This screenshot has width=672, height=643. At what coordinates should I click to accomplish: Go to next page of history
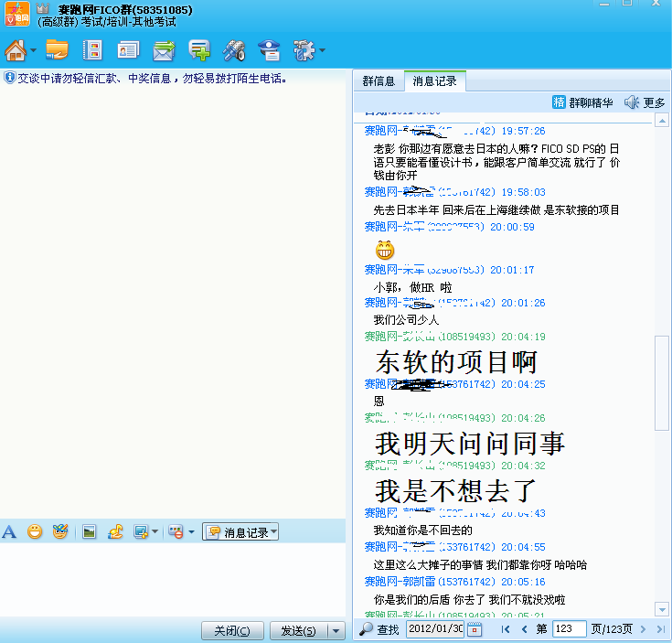tap(643, 629)
